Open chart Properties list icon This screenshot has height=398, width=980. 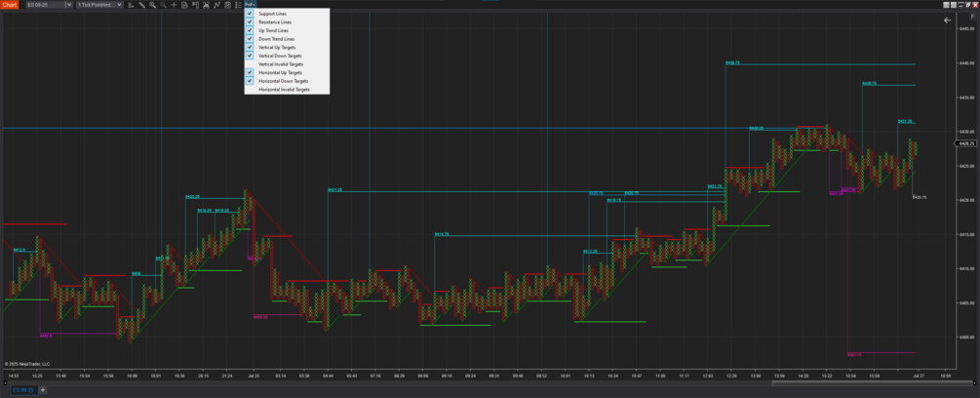(x=238, y=5)
